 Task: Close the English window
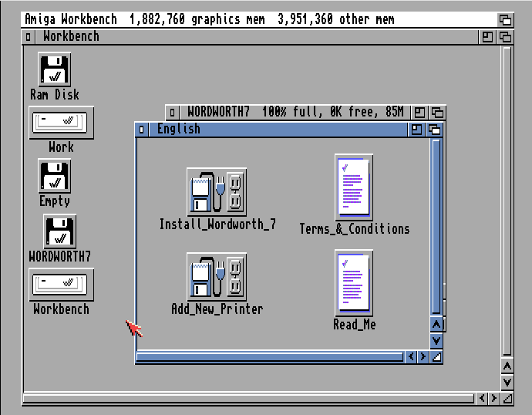[142, 130]
